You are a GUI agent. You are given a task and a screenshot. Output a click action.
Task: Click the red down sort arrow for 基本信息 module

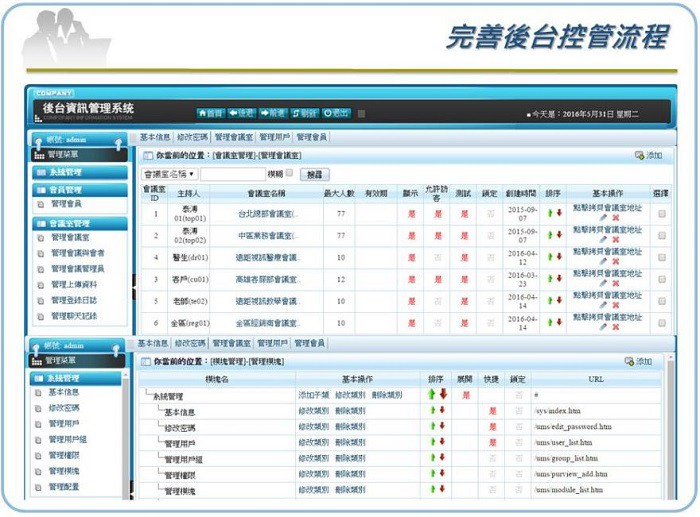point(442,411)
